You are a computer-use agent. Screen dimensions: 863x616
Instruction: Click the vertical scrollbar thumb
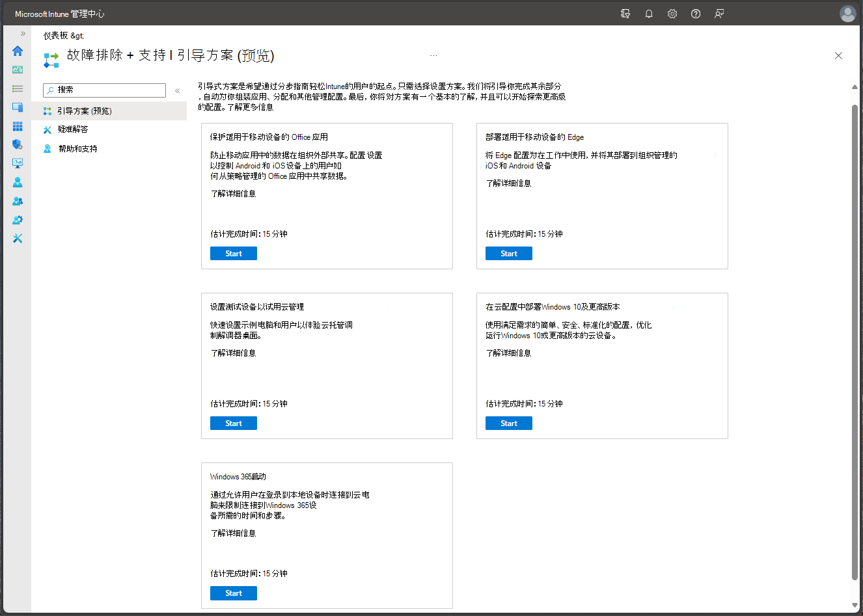[x=855, y=341]
